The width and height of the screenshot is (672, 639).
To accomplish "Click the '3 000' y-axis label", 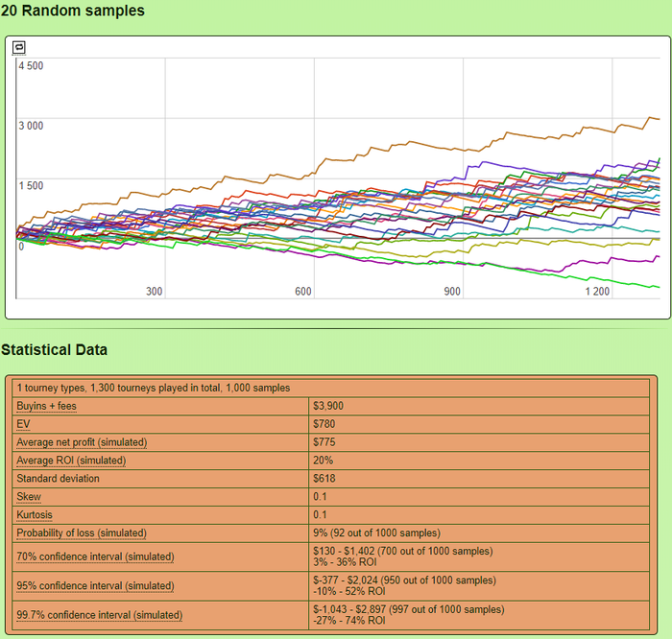I will click(31, 126).
